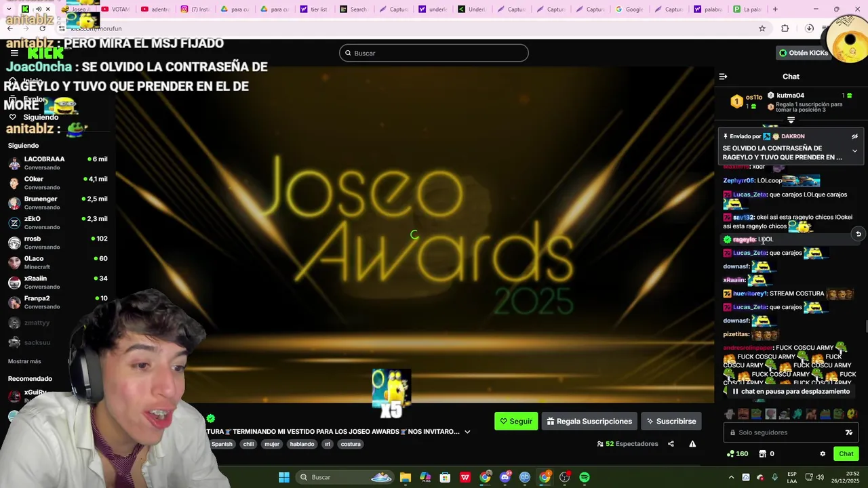The height and width of the screenshot is (488, 868).
Task: Select the Spanish language tag
Action: [222, 444]
